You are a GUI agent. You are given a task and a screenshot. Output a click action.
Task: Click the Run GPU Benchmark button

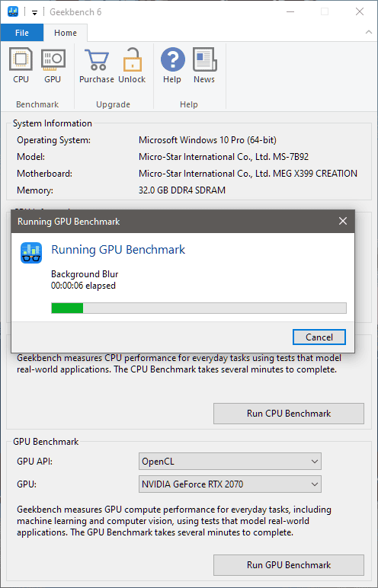click(x=289, y=564)
